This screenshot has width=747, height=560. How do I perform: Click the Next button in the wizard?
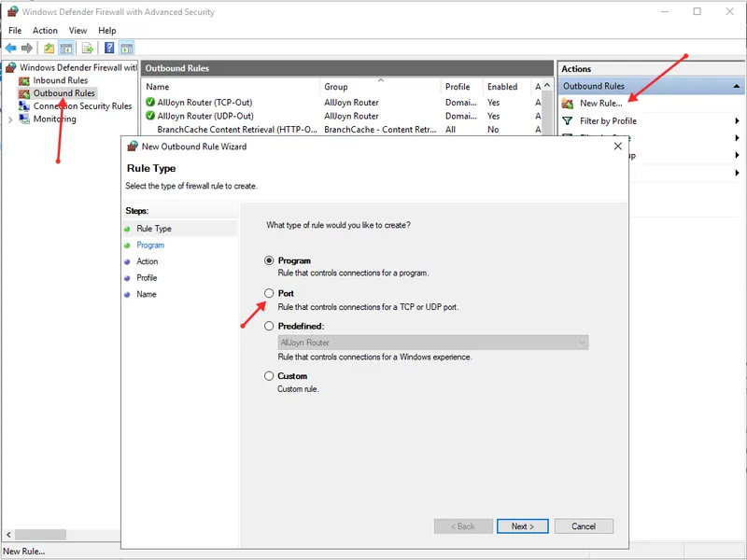522,526
